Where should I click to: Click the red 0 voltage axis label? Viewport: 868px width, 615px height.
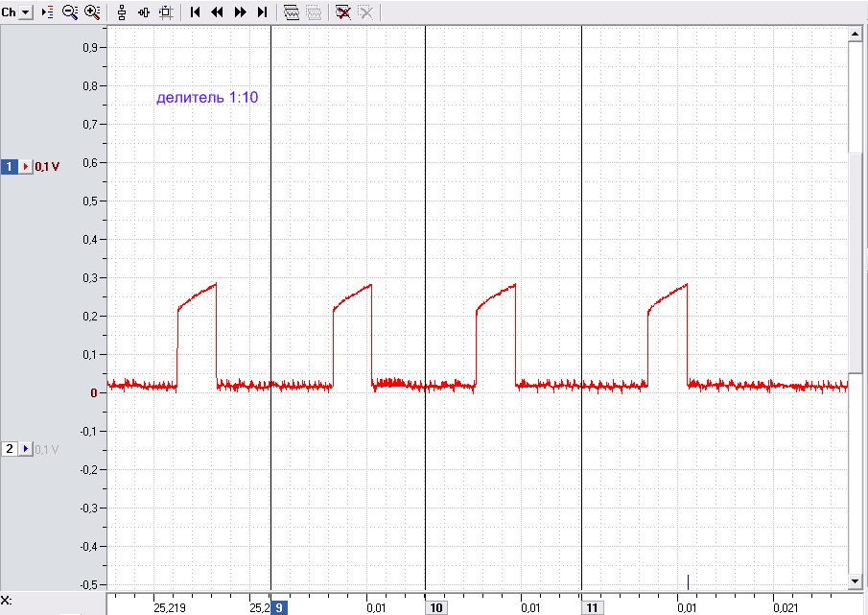point(94,393)
